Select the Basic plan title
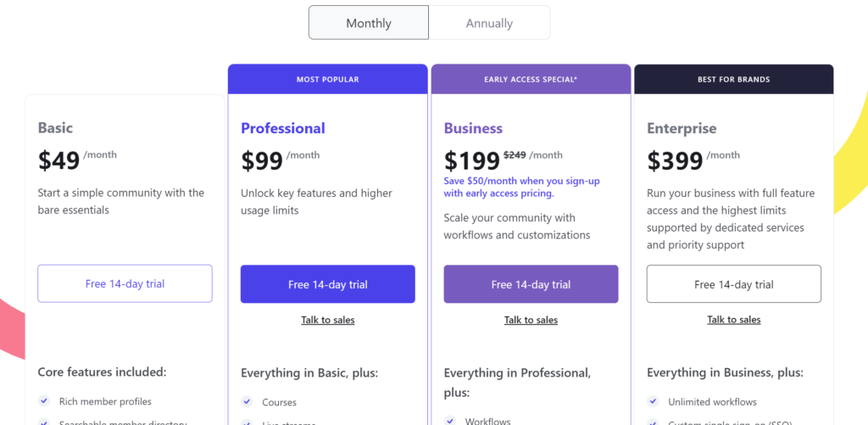 [x=55, y=128]
